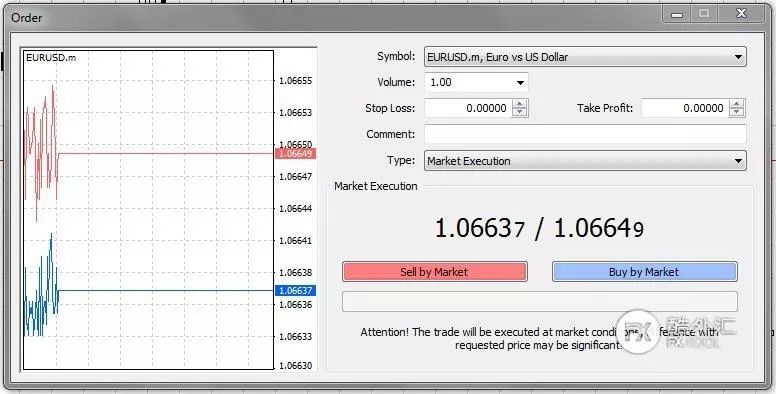
Task: Close the Order dialog window
Action: (741, 14)
